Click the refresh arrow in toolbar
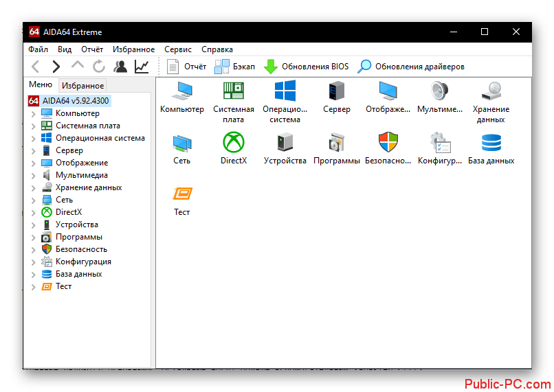The width and height of the screenshot is (554, 392). tap(99, 67)
